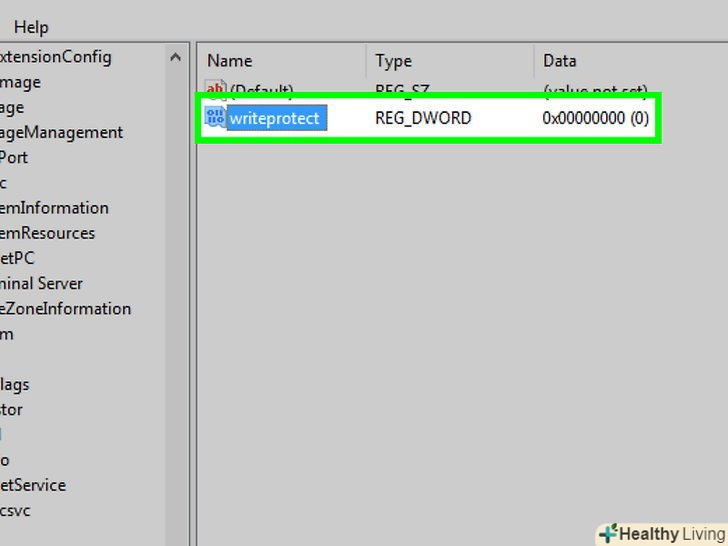Select the ageManagement key in tree
Viewport: 728px width, 546px height.
(61, 133)
